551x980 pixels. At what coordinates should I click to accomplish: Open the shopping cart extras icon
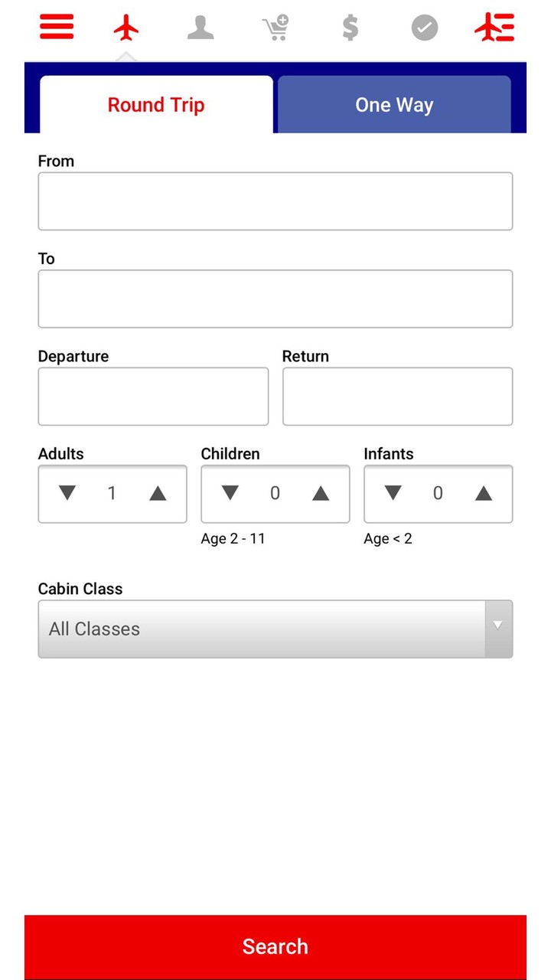tap(275, 28)
